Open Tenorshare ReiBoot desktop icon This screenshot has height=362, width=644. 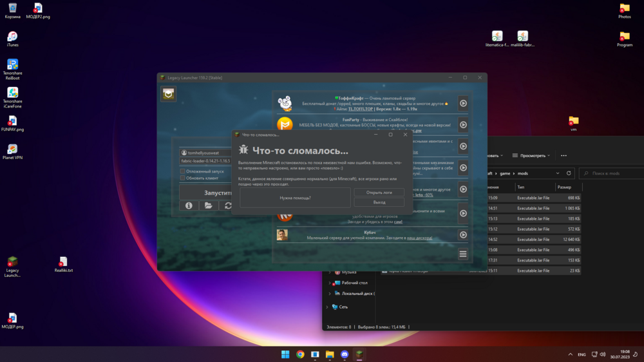tap(12, 69)
